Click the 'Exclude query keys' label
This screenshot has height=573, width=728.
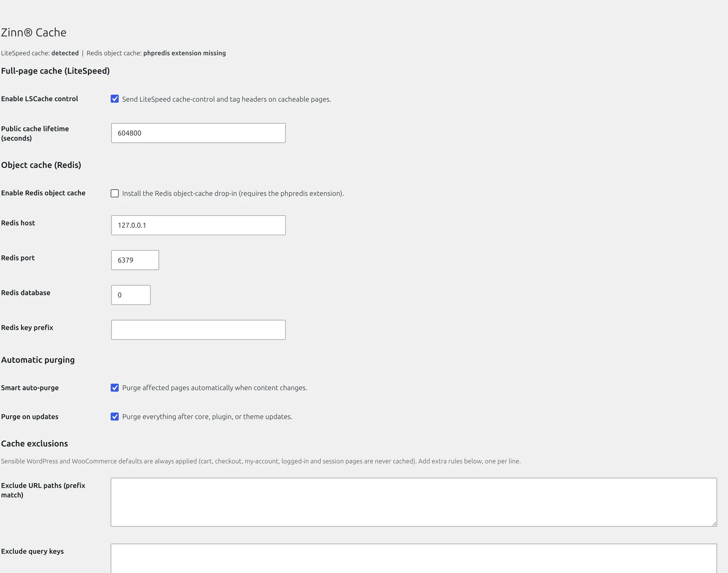tap(32, 551)
